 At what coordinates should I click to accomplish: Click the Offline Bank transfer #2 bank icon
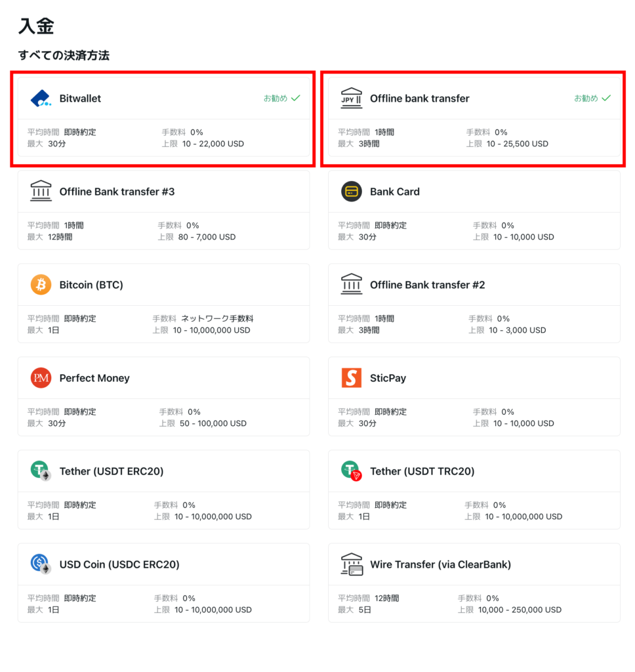tap(352, 284)
